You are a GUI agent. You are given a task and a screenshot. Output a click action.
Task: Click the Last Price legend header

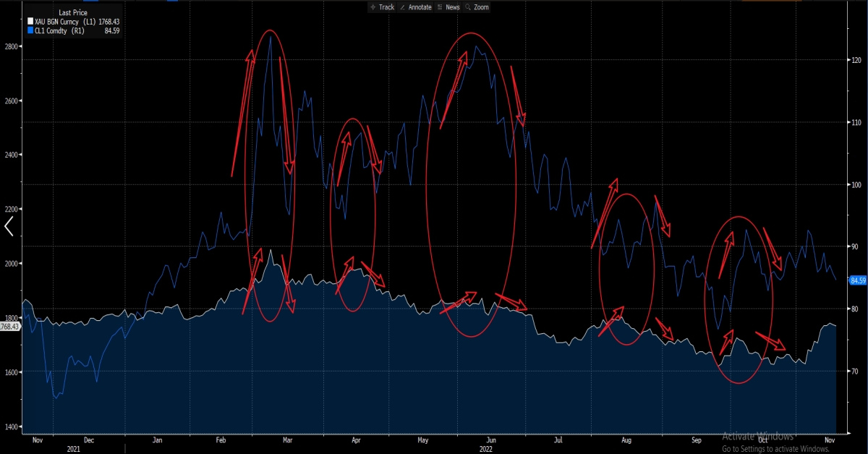pos(73,13)
